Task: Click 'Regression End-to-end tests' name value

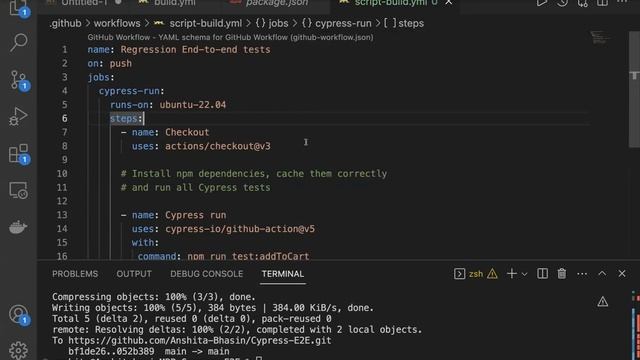Action: click(195, 49)
